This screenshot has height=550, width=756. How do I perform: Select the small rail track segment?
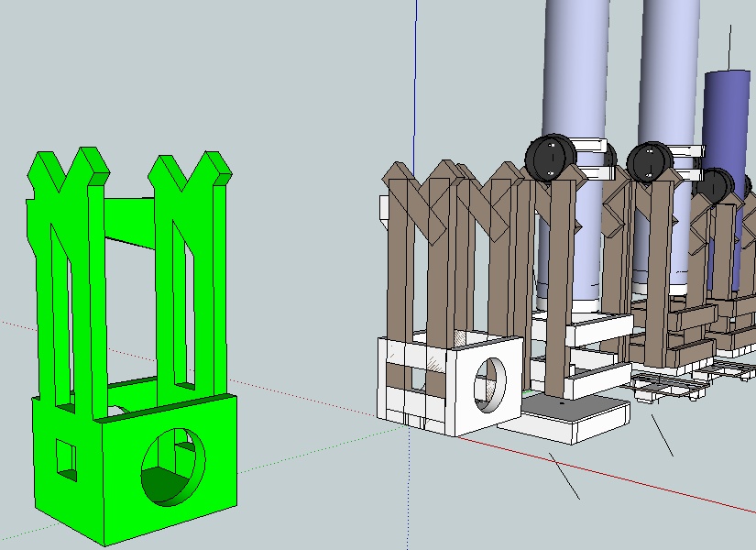coord(664,387)
